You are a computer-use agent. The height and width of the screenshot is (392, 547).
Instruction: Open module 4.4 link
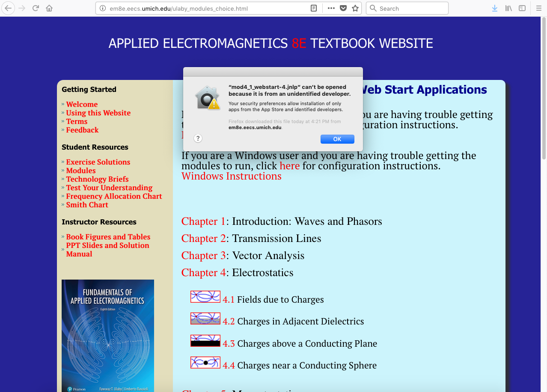click(x=229, y=365)
